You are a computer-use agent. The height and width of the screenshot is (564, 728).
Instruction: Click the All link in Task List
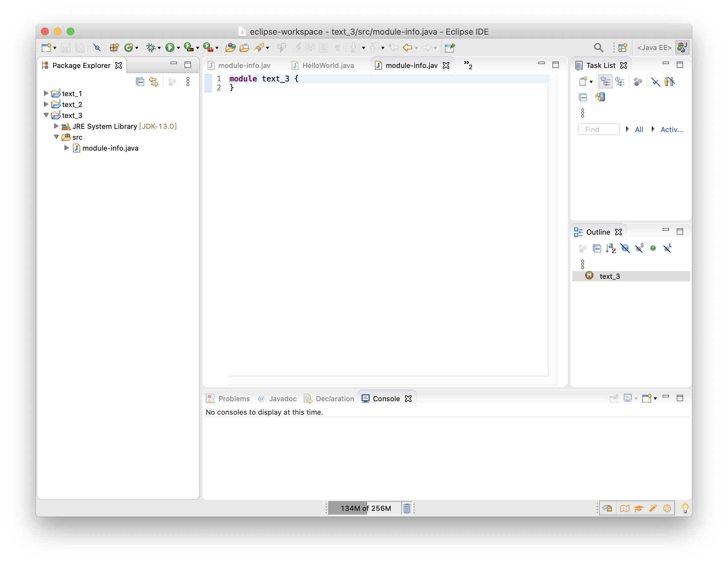coord(639,130)
